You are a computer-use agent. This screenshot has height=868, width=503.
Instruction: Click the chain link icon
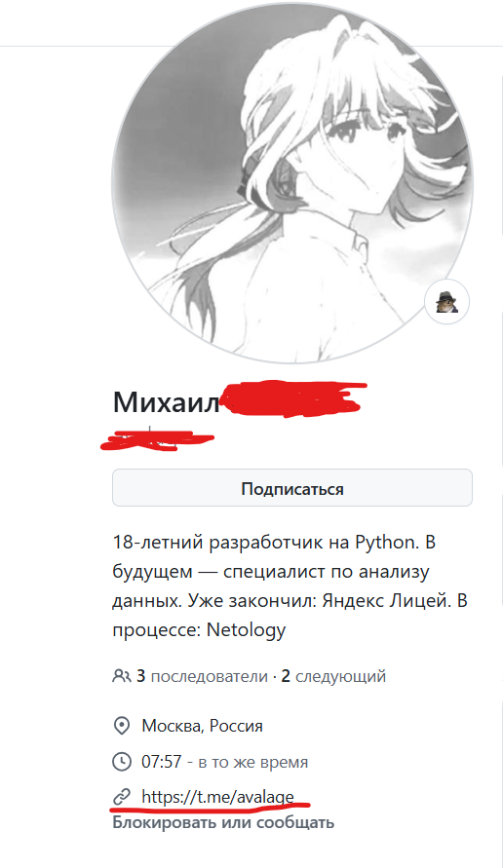point(121,797)
